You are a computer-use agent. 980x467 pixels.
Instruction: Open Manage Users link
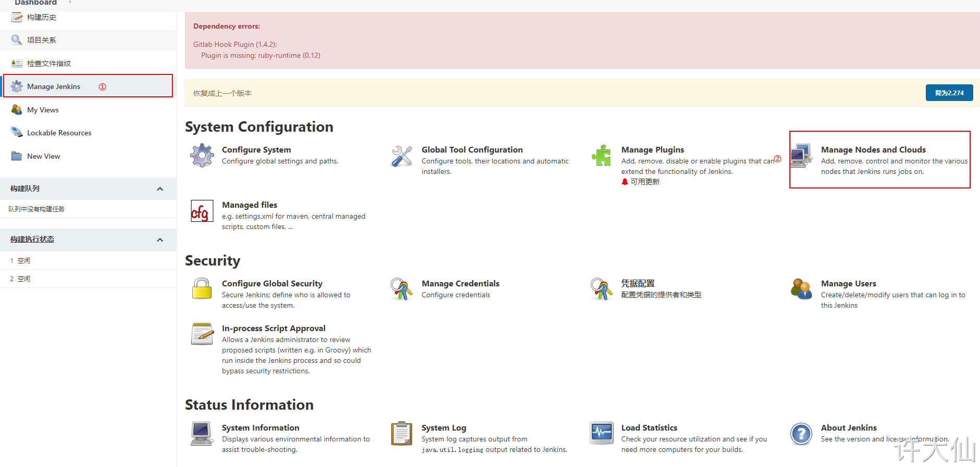[x=849, y=284]
